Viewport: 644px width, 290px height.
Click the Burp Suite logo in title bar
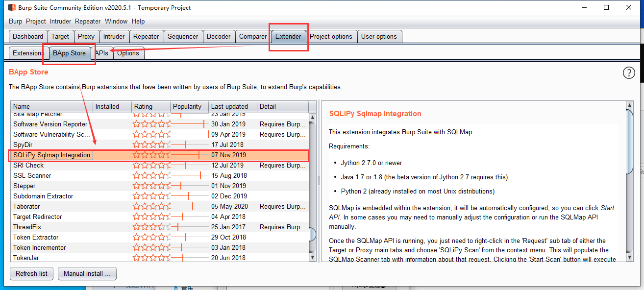click(x=12, y=7)
